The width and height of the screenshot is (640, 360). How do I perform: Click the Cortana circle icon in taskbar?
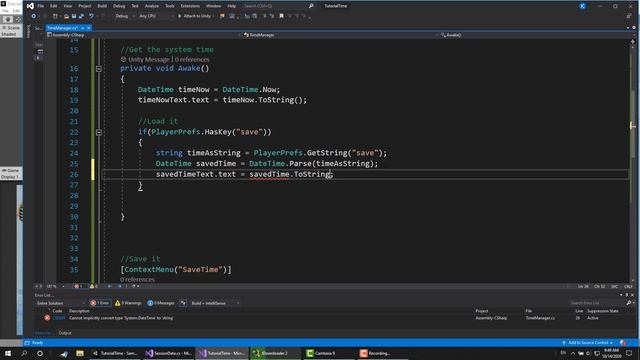coord(40,353)
